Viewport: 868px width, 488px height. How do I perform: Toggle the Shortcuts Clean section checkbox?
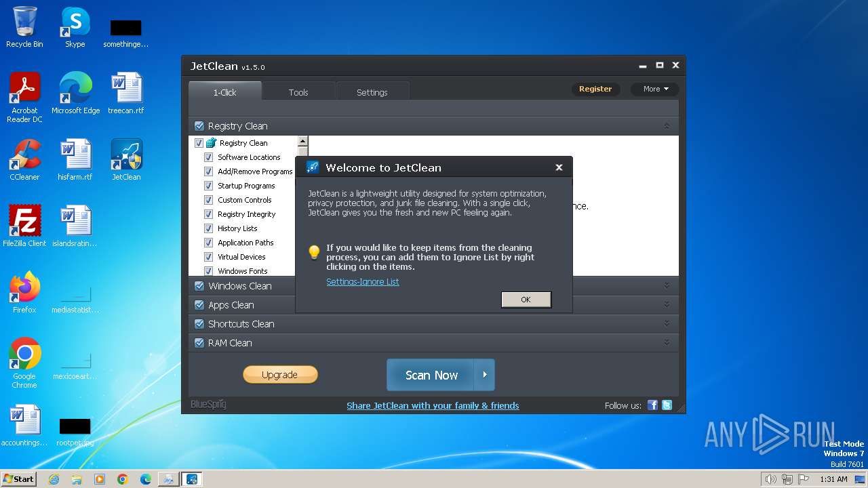tap(199, 323)
